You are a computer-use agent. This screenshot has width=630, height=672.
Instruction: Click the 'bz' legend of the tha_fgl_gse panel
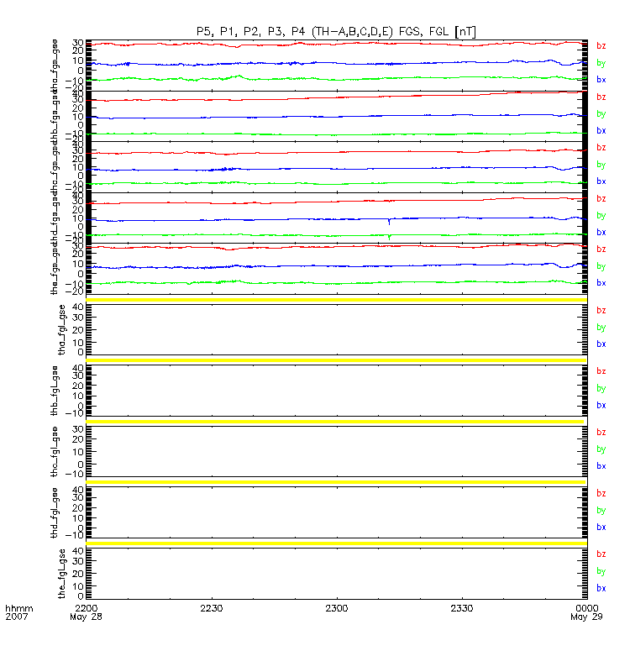(601, 310)
